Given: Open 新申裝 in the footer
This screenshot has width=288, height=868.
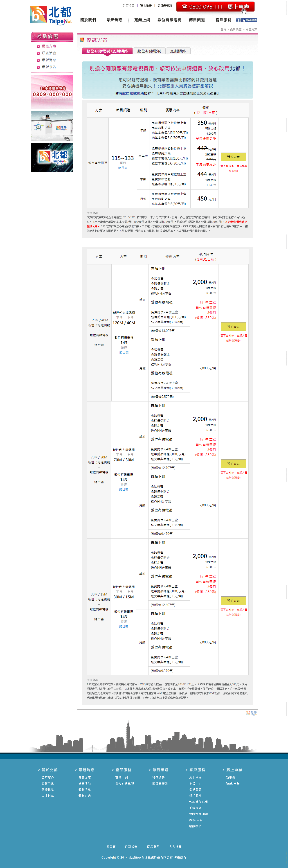Looking at the screenshot, I should click(230, 778).
